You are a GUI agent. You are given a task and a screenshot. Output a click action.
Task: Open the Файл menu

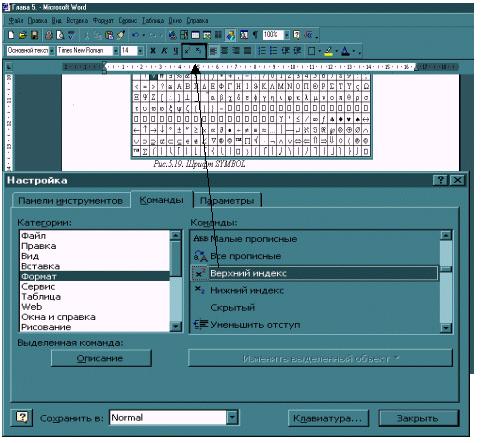coord(16,21)
